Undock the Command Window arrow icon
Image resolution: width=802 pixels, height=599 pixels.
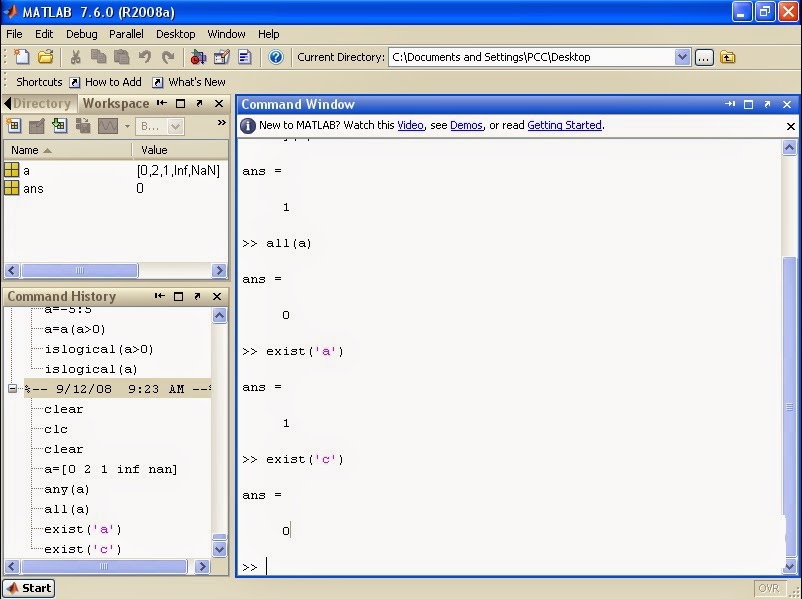767,104
